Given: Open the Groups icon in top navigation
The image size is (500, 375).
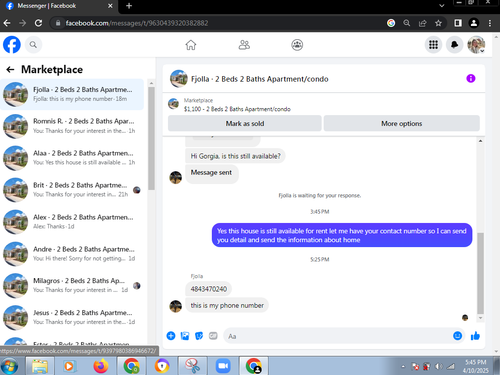Looking at the screenshot, I should (297, 45).
